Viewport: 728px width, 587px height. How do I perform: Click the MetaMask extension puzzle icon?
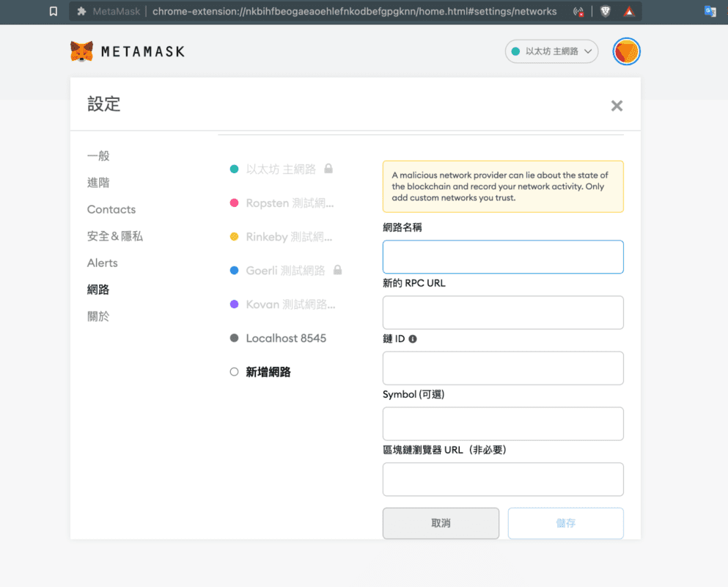(80, 11)
